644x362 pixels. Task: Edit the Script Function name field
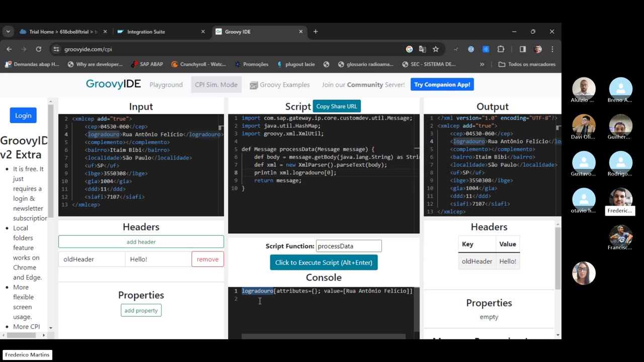click(349, 246)
